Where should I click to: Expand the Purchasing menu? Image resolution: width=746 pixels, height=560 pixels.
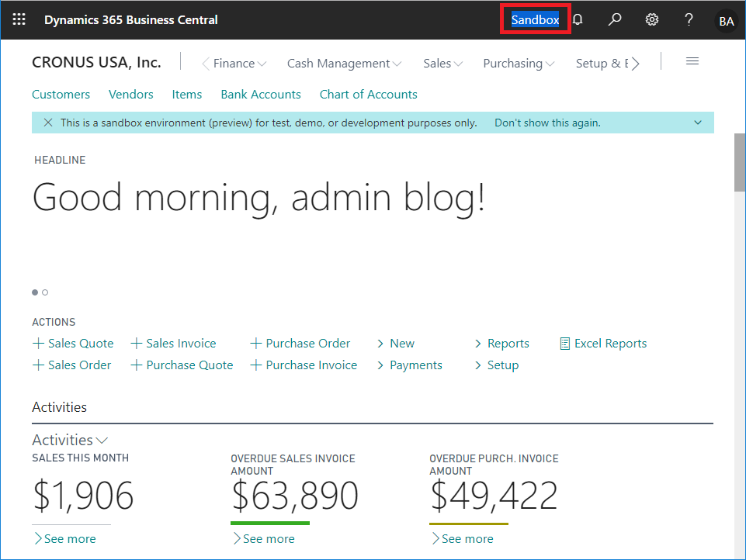(x=519, y=64)
